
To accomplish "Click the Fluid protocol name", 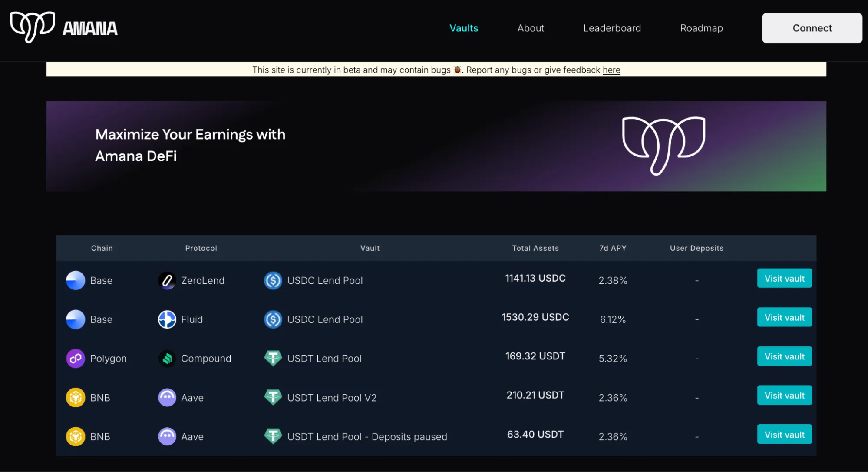I will pos(192,320).
